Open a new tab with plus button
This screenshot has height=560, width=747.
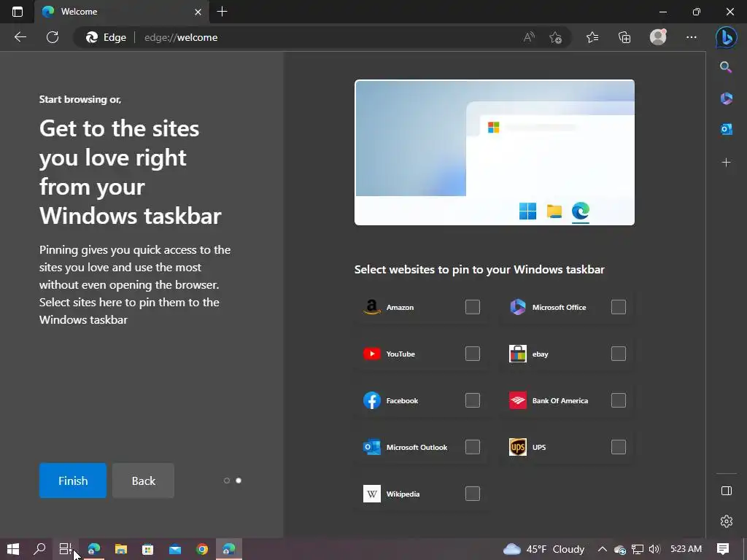click(222, 12)
